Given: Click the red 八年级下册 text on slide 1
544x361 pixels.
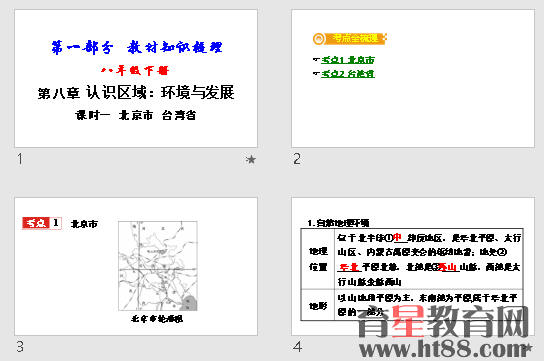Looking at the screenshot, I should [x=135, y=71].
